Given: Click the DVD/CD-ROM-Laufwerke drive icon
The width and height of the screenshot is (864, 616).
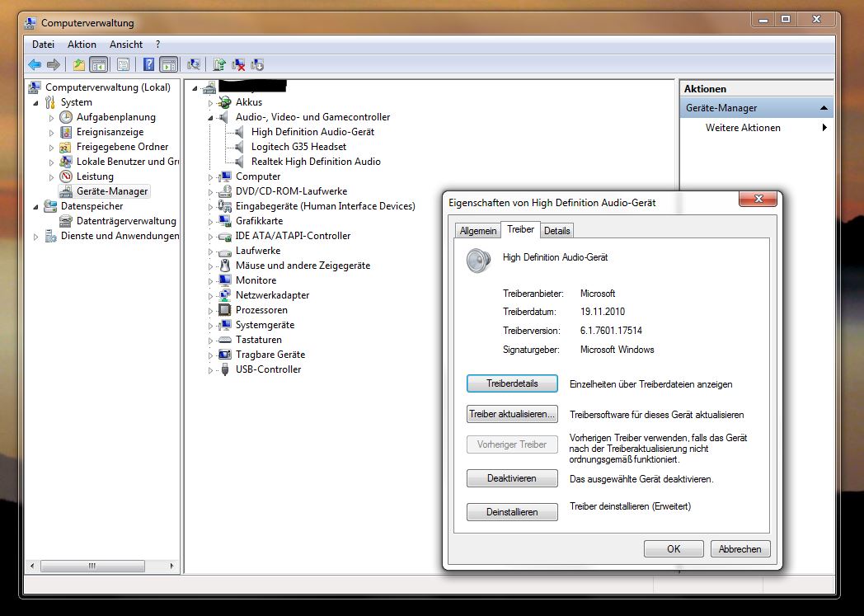Looking at the screenshot, I should coord(224,191).
